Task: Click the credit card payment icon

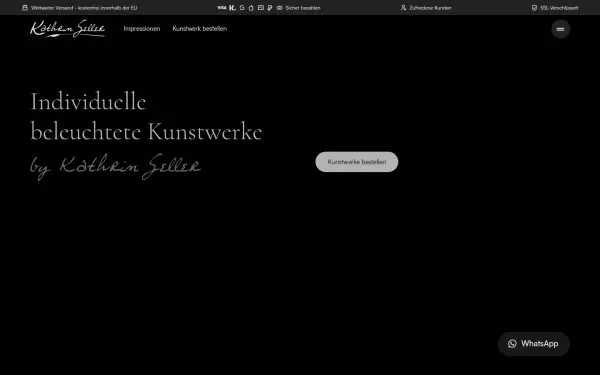Action: [261, 8]
